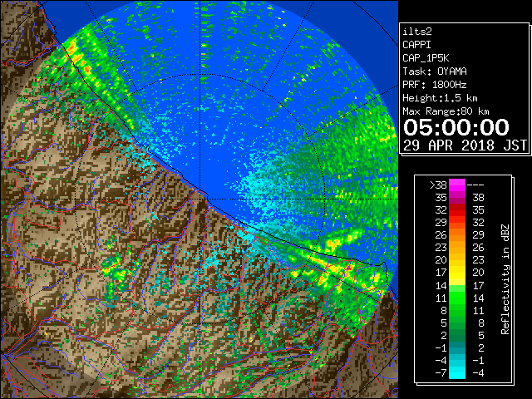Click the -1 value in the legend's left column
Screen dimensions: 532x399
coord(441,347)
